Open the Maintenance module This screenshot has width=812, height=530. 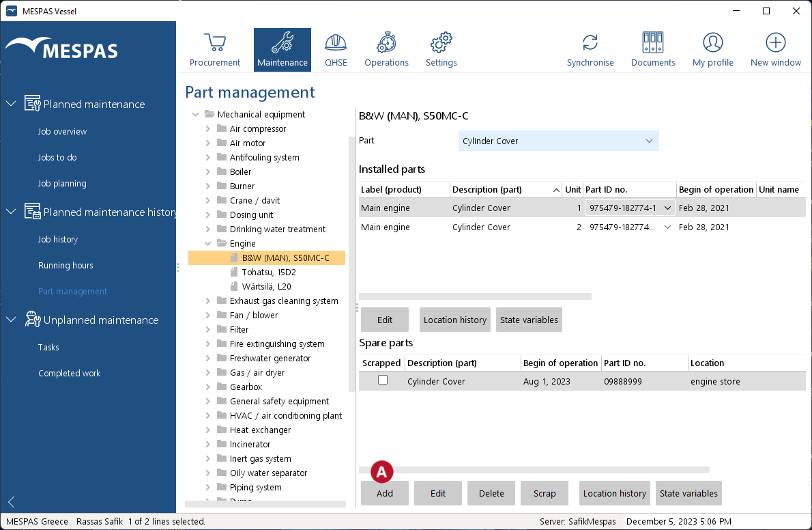(x=282, y=50)
